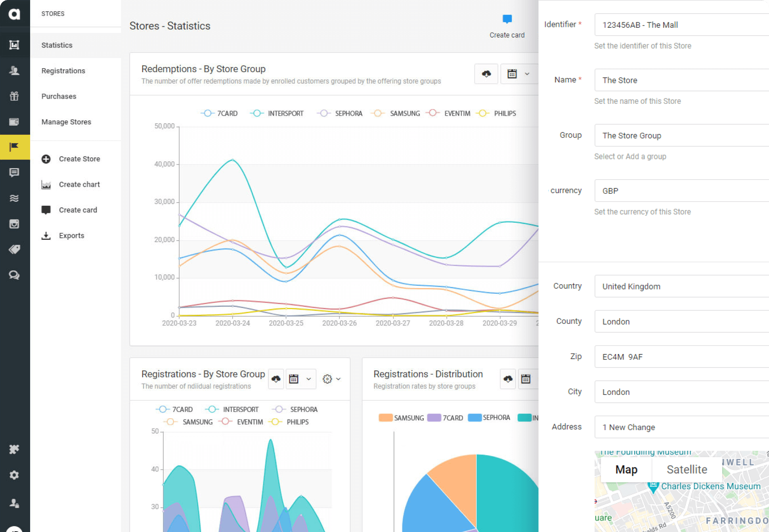
Task: Switch map to Satellite view
Action: click(x=687, y=470)
